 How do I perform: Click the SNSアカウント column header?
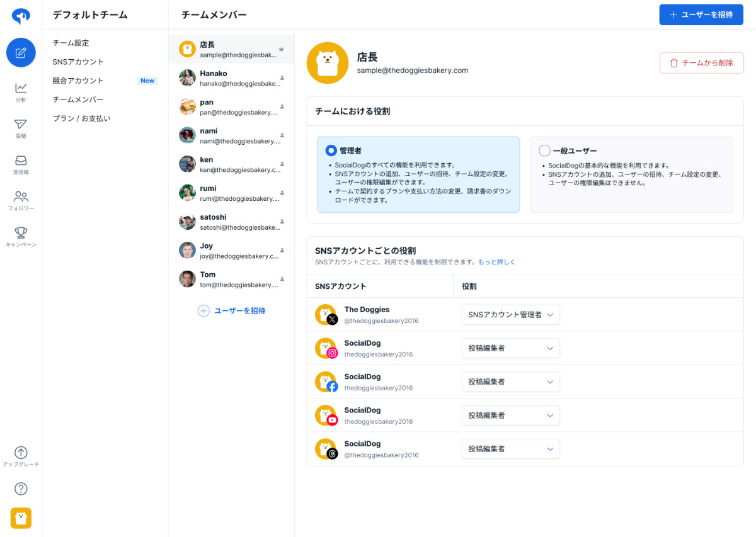point(341,286)
